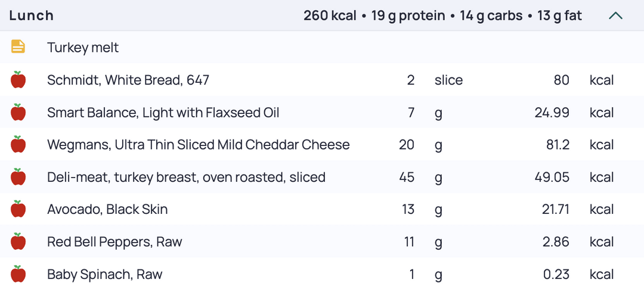Change the g unit for Red Bell Peppers

click(438, 243)
